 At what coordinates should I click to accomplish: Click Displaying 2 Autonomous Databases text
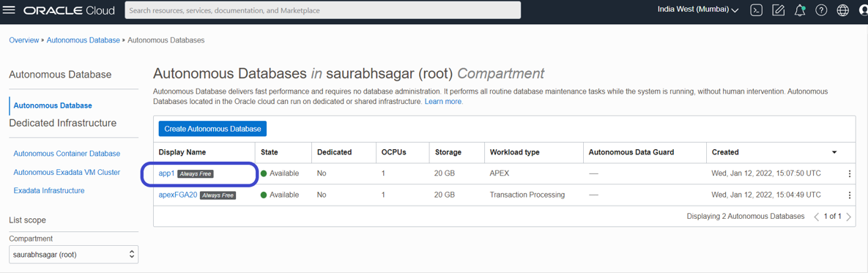click(x=745, y=217)
